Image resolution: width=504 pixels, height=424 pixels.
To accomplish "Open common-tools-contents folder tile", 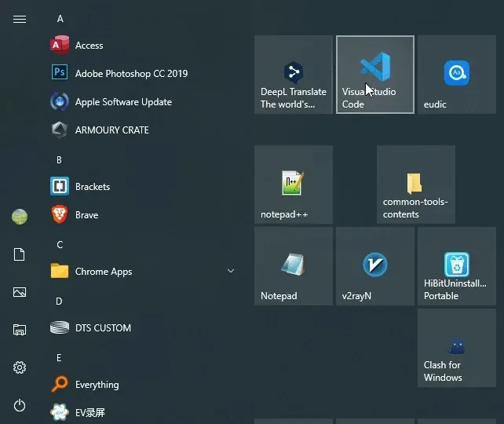I will [x=416, y=185].
